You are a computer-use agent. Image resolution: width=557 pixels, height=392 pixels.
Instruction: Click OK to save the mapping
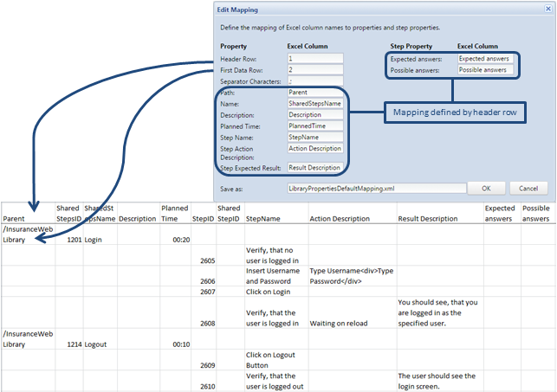pos(486,188)
